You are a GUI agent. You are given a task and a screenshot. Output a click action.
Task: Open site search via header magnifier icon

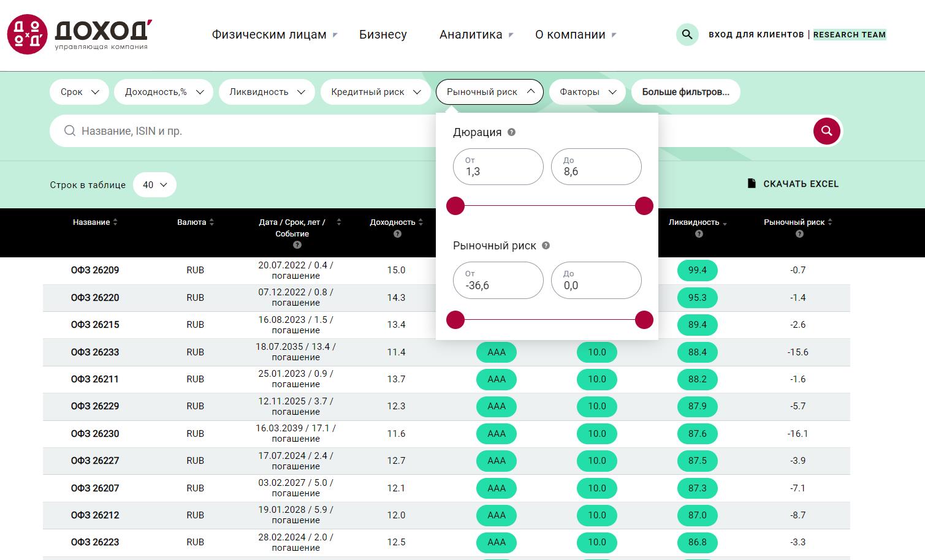pos(687,35)
